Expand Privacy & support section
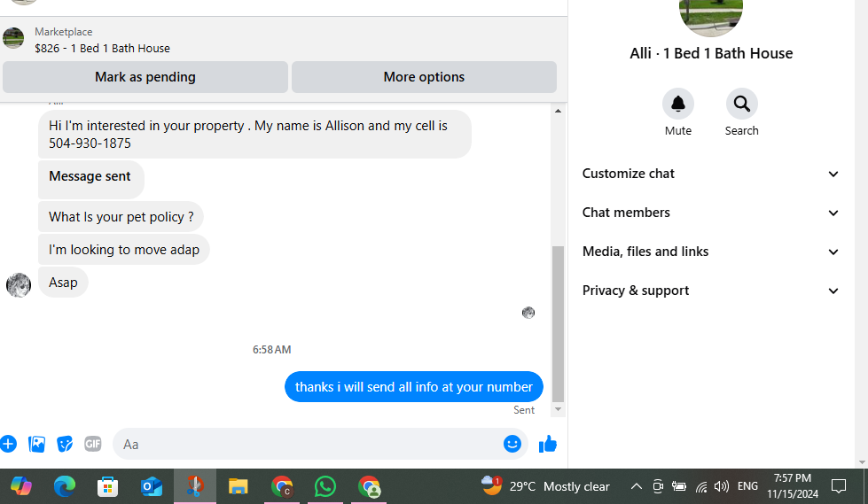 [x=710, y=291]
